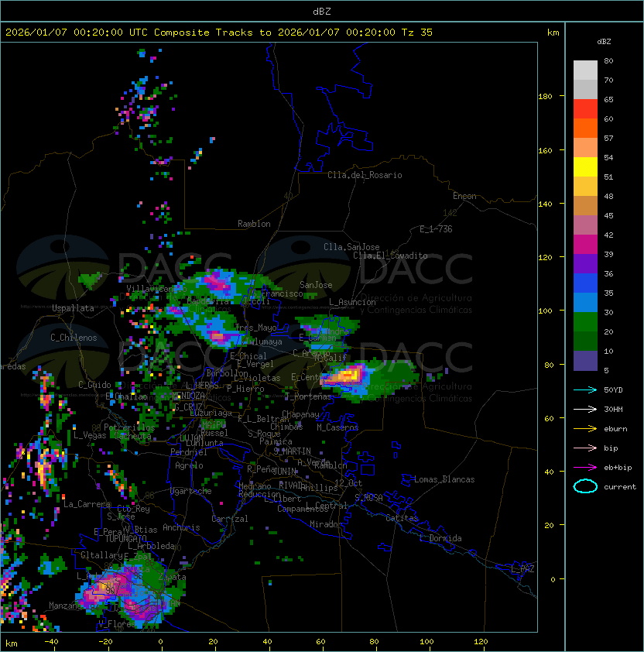Click the white 30HM arrow legend icon
Screen dimensions: 644x652
click(x=585, y=409)
